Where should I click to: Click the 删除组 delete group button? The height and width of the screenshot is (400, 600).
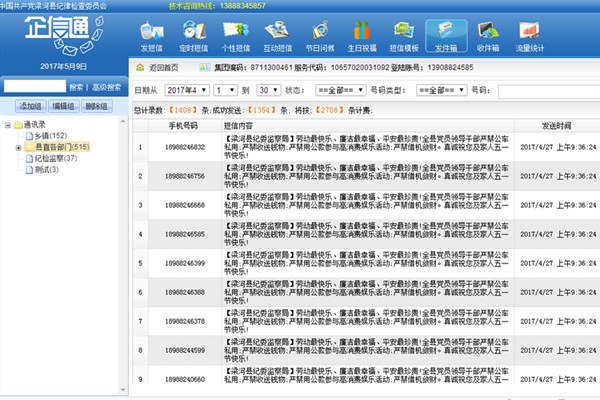click(98, 106)
